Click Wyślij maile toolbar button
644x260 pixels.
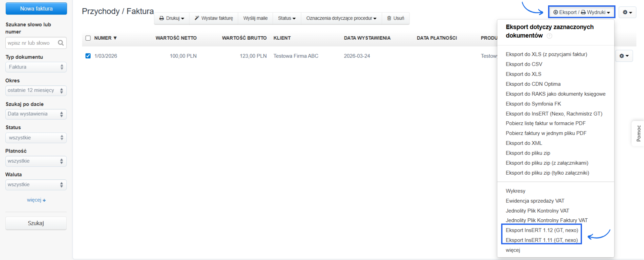point(256,18)
